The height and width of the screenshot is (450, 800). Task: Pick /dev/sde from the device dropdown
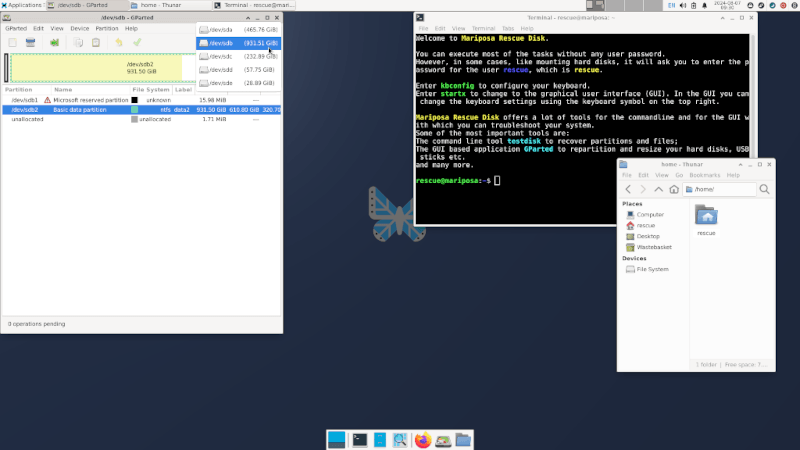pyautogui.click(x=238, y=83)
